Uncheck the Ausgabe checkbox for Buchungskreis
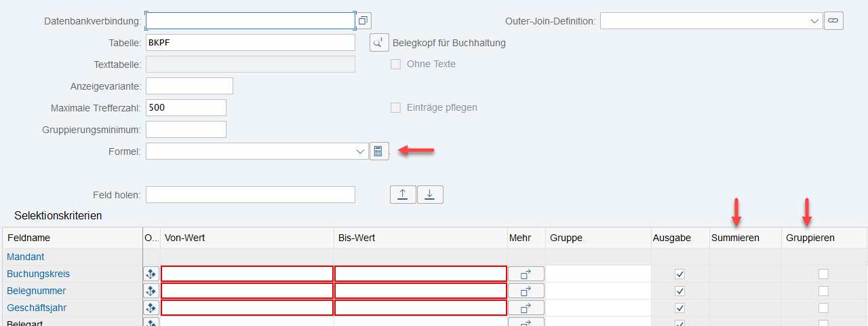This screenshot has width=868, height=326. pos(680,274)
